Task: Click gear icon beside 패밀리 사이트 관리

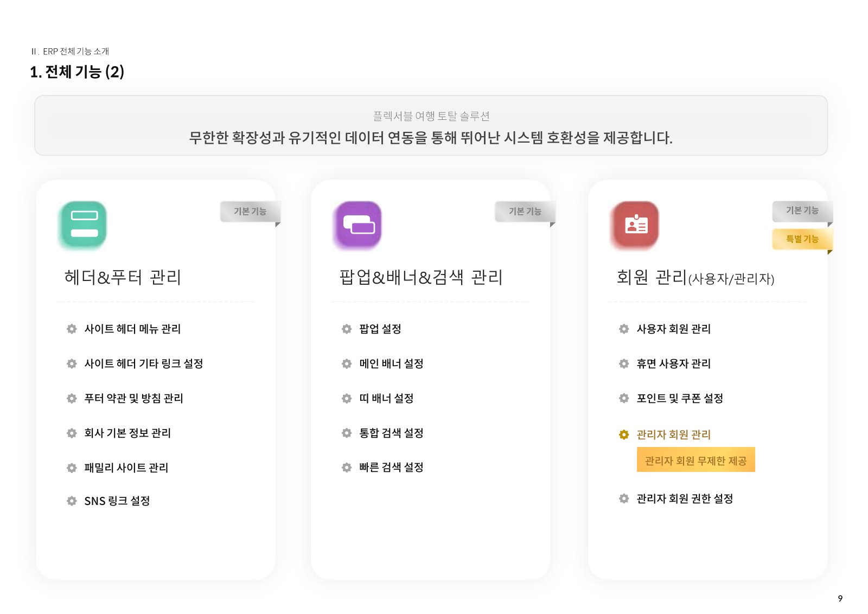Action: point(72,468)
